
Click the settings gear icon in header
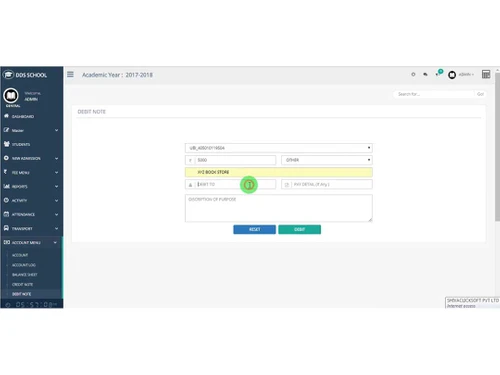click(x=413, y=74)
